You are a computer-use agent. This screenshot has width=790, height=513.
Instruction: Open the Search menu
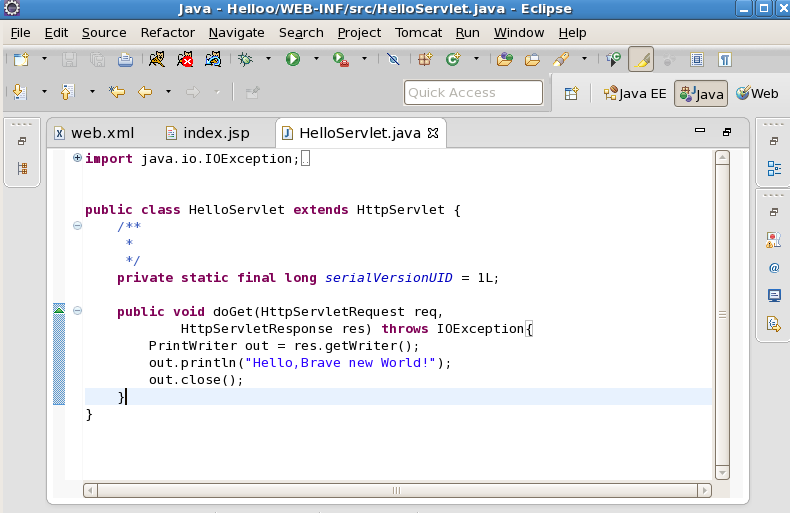301,33
